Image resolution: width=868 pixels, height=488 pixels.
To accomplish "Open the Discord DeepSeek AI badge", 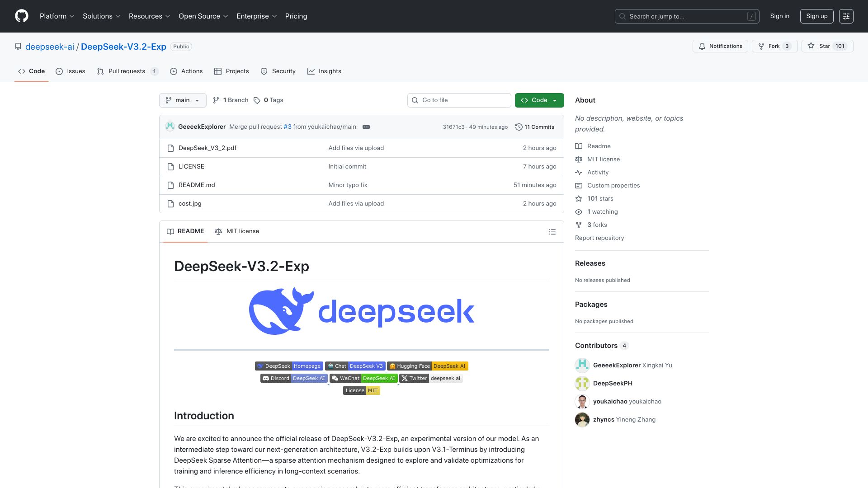I will pos(294,378).
